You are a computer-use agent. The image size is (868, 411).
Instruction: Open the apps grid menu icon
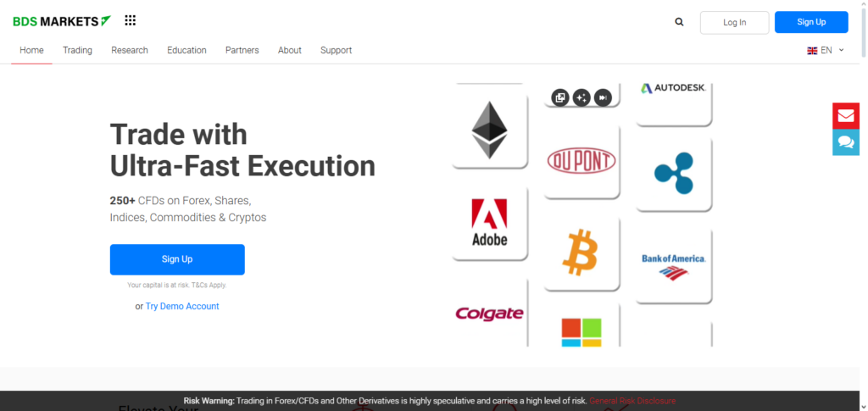coord(130,20)
